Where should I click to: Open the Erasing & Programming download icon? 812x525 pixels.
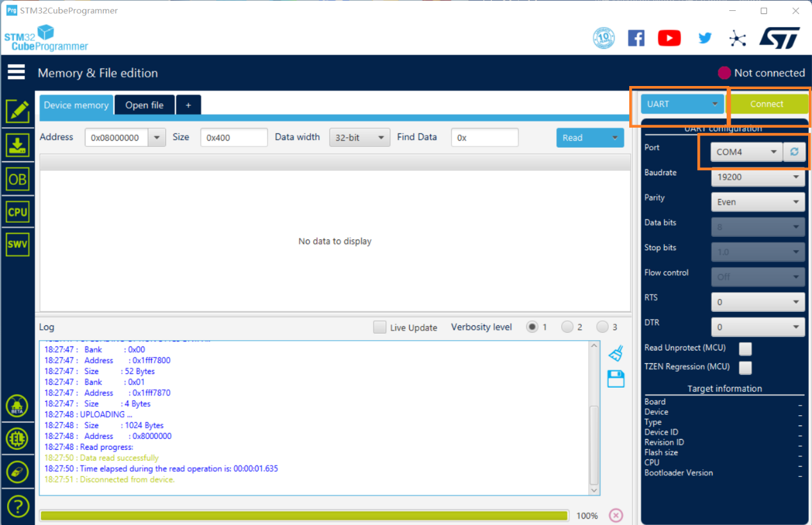click(x=17, y=146)
